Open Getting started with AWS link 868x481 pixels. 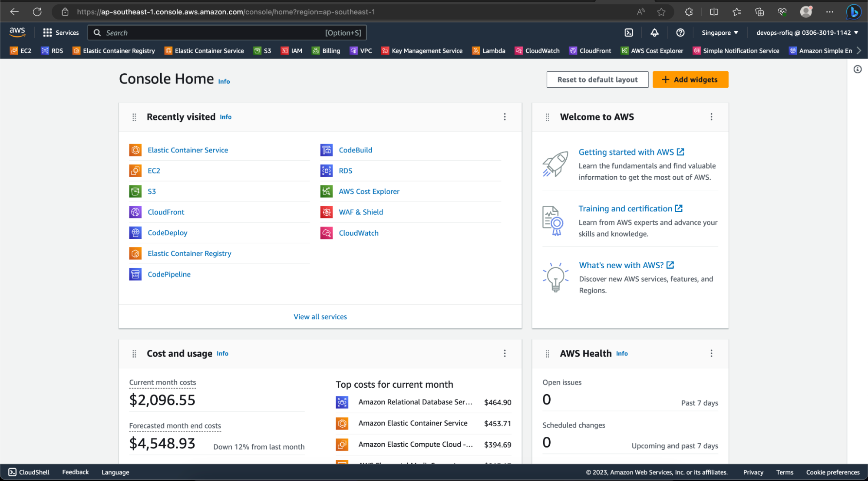pyautogui.click(x=631, y=152)
